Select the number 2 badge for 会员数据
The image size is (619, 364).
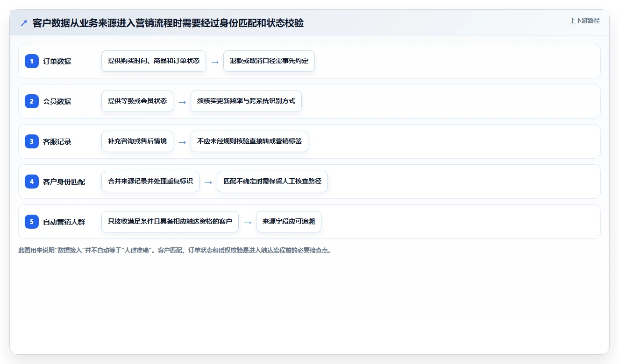tap(32, 101)
